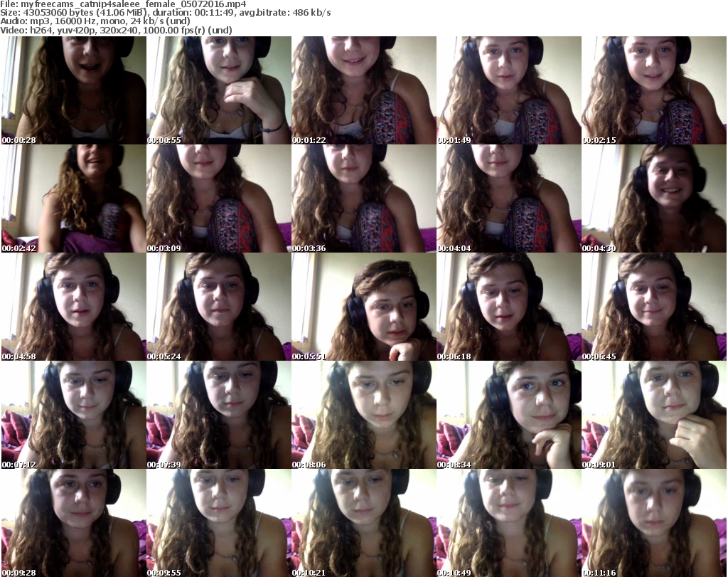Select the thumbnail stamped 00:00:28
Screen dimensions: 728x577
click(74, 90)
